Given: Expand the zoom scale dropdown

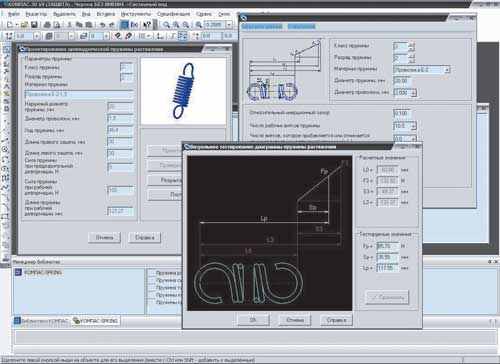Looking at the screenshot, I should pyautogui.click(x=229, y=25).
